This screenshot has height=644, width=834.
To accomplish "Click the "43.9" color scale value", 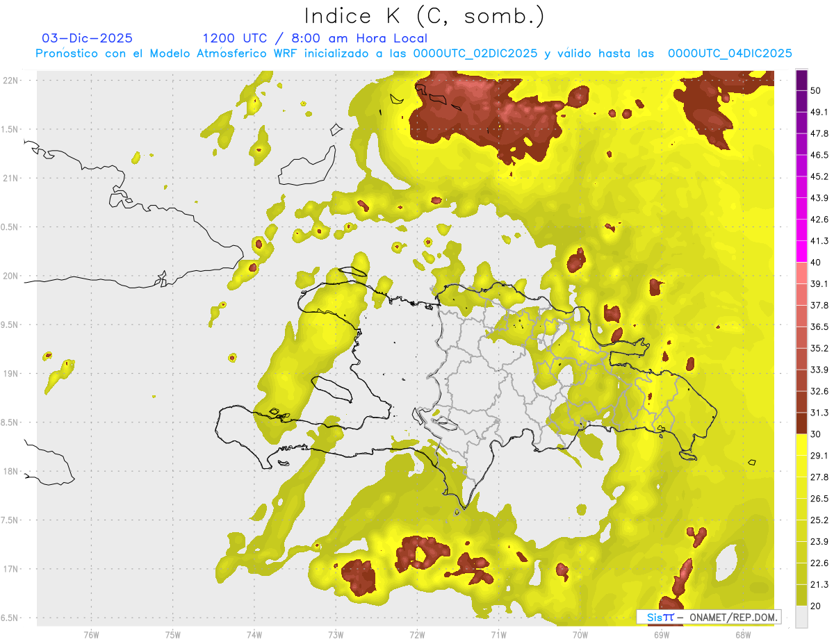I will [x=819, y=198].
